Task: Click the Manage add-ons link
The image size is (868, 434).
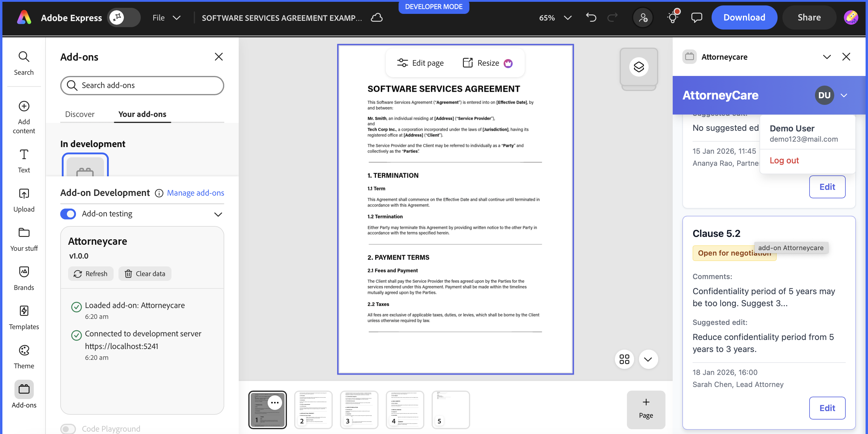Action: [195, 193]
